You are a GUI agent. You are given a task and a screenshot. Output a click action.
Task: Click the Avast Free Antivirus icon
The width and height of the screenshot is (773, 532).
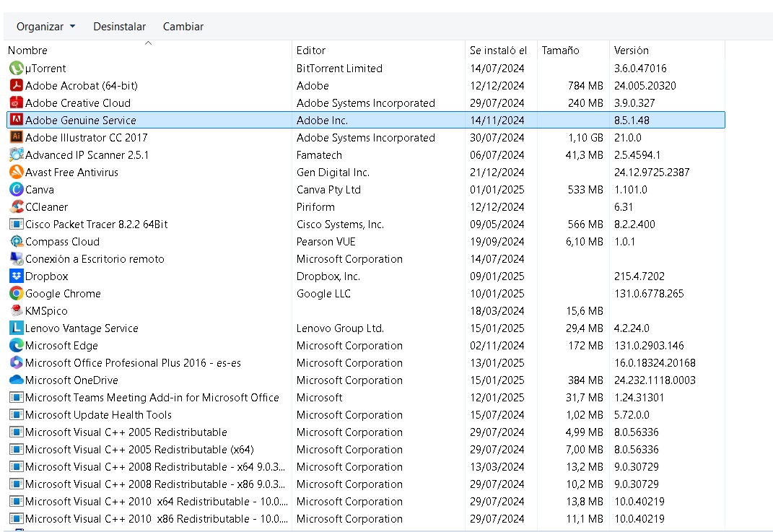pos(17,172)
